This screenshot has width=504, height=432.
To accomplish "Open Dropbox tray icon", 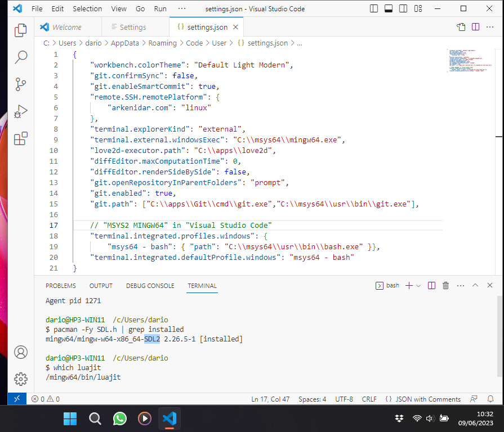I will pyautogui.click(x=399, y=418).
